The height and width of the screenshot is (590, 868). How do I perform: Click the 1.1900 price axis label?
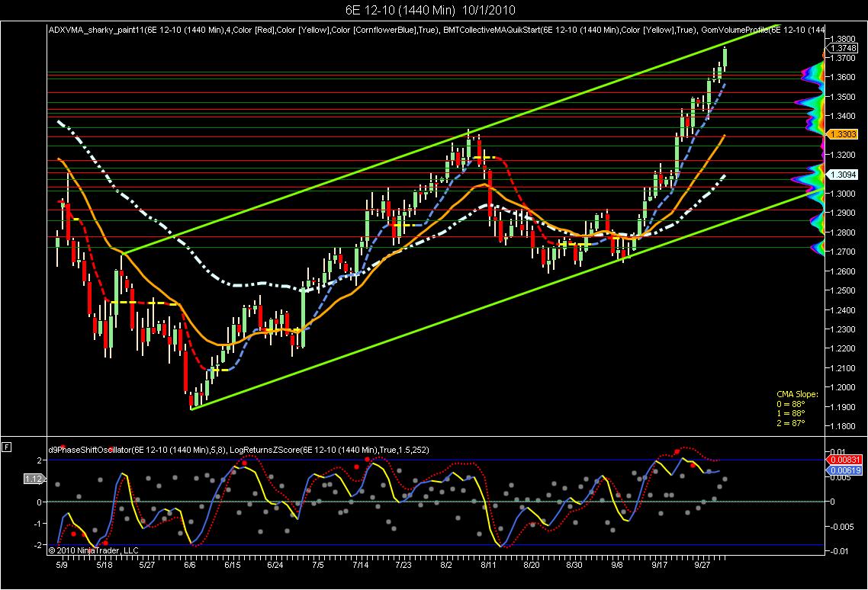843,407
